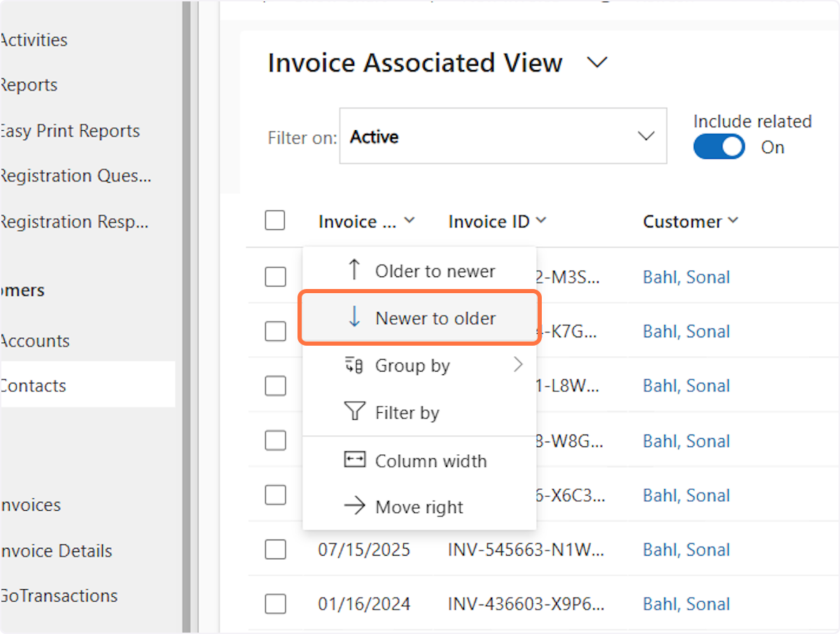Image resolution: width=840 pixels, height=634 pixels.
Task: Check the box for invoice INV-545663-N1W
Action: pos(275,550)
